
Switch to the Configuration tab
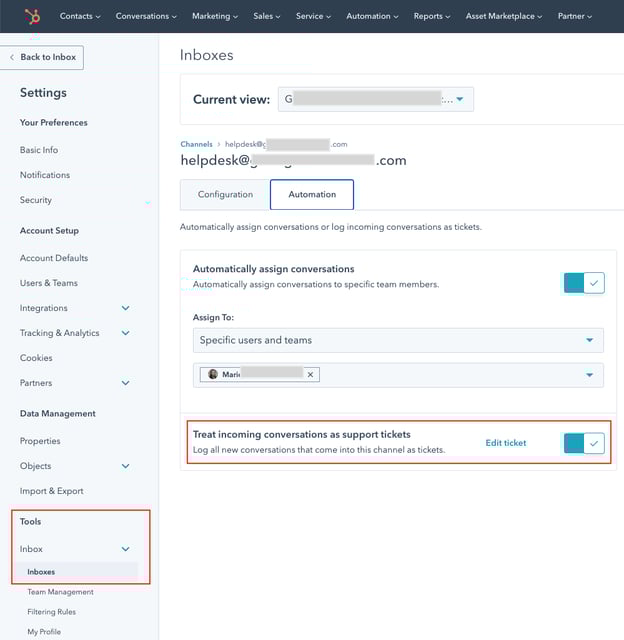(225, 194)
